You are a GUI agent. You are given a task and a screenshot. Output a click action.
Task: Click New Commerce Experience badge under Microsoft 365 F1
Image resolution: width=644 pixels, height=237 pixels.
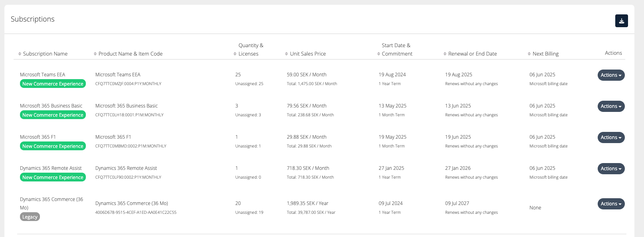coord(53,146)
